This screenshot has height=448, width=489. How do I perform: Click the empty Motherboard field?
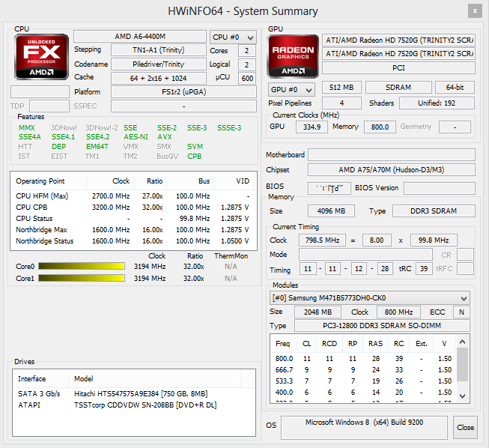tap(392, 155)
